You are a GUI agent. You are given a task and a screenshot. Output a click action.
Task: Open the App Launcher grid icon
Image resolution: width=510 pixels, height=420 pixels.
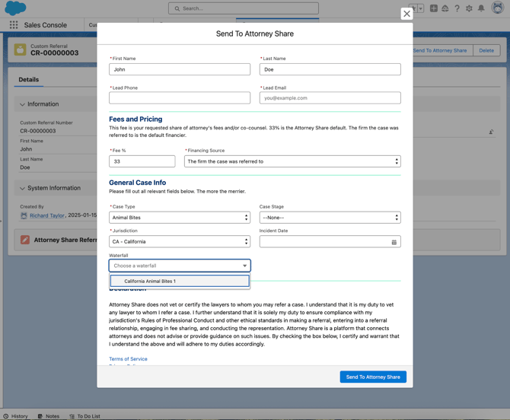coord(14,25)
